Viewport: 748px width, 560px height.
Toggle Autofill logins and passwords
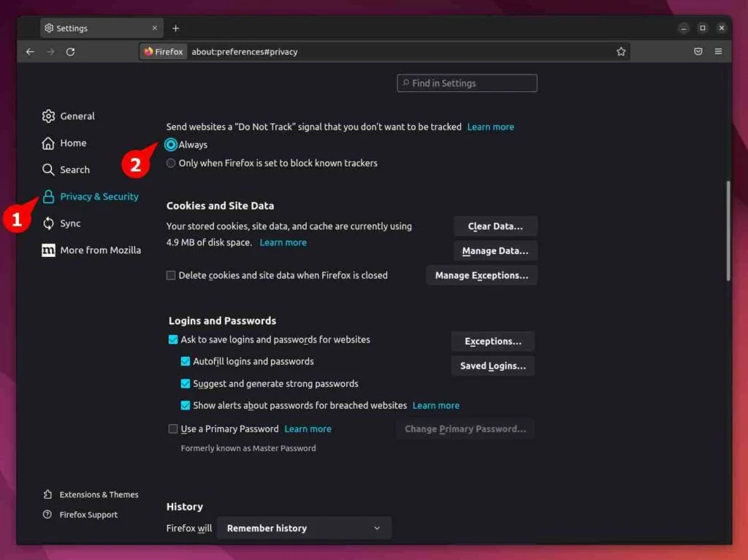[185, 361]
